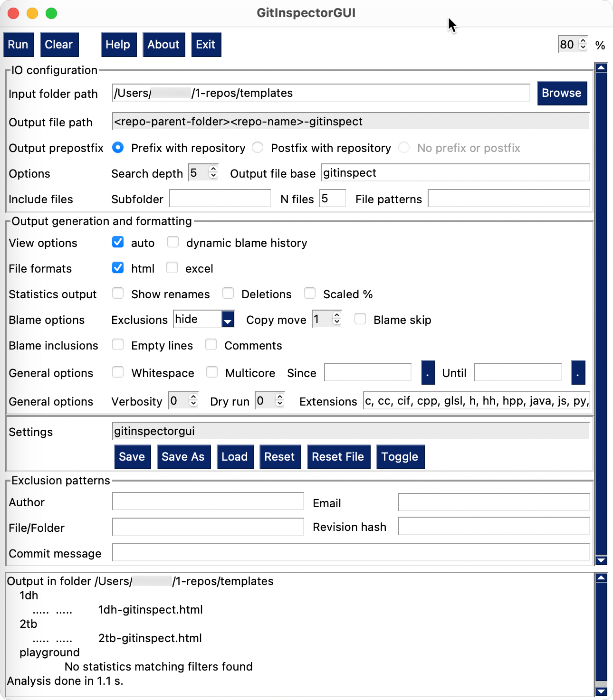Click the settings panel scrollbar track
This screenshot has width=613, height=700.
click(x=601, y=313)
